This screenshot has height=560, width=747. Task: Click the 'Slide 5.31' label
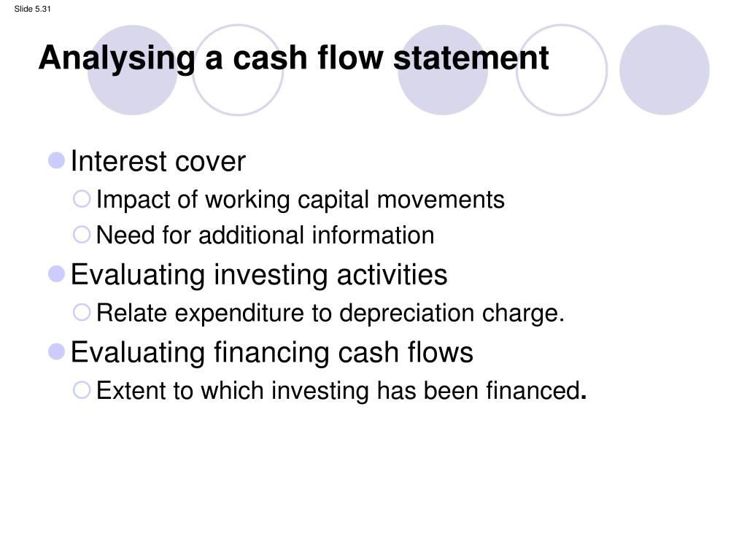pos(32,9)
